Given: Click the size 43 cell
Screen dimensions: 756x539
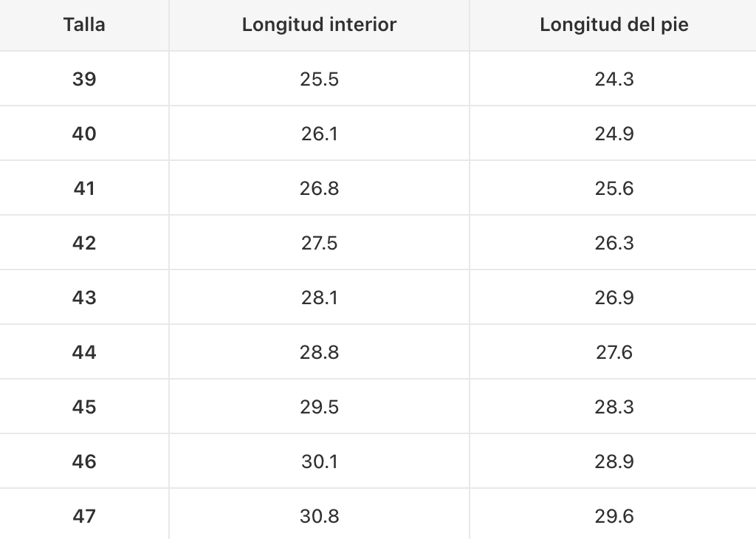Looking at the screenshot, I should pos(84,298).
